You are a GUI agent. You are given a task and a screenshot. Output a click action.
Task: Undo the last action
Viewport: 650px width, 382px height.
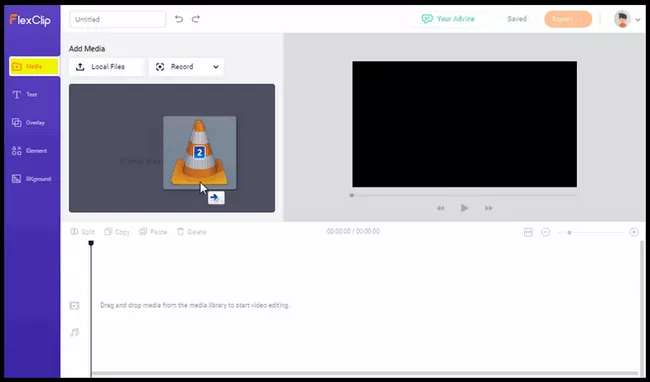click(x=179, y=19)
